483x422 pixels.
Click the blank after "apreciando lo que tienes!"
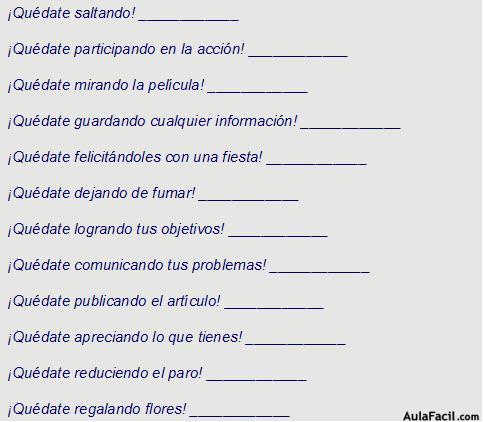pyautogui.click(x=295, y=341)
